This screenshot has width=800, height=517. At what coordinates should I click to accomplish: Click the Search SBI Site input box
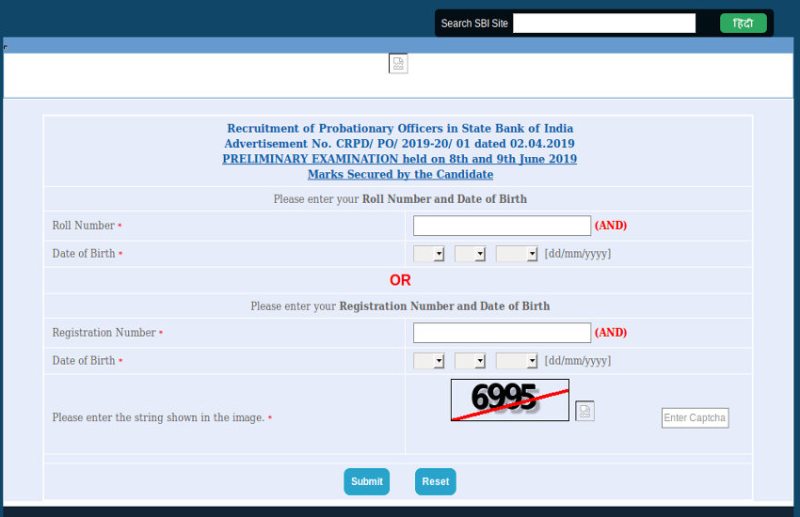pyautogui.click(x=604, y=23)
